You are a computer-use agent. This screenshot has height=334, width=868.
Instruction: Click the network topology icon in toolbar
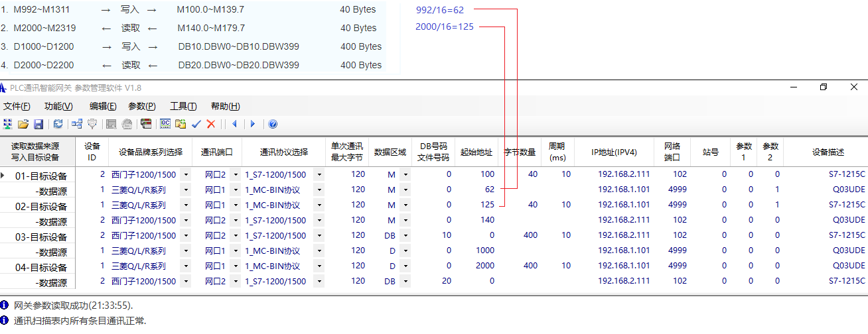coord(77,124)
